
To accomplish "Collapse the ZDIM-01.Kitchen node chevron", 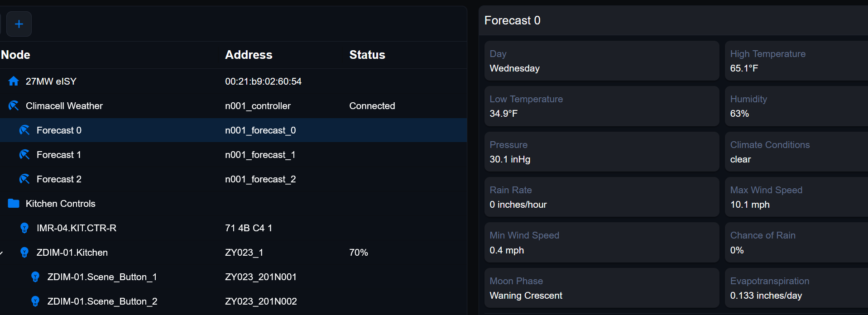I will pyautogui.click(x=2, y=253).
